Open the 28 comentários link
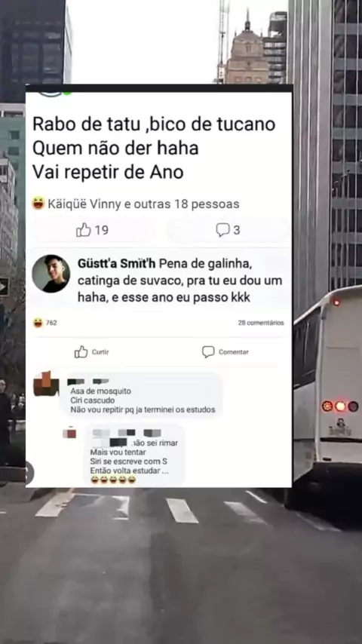Image resolution: width=362 pixels, height=644 pixels. pos(261,323)
